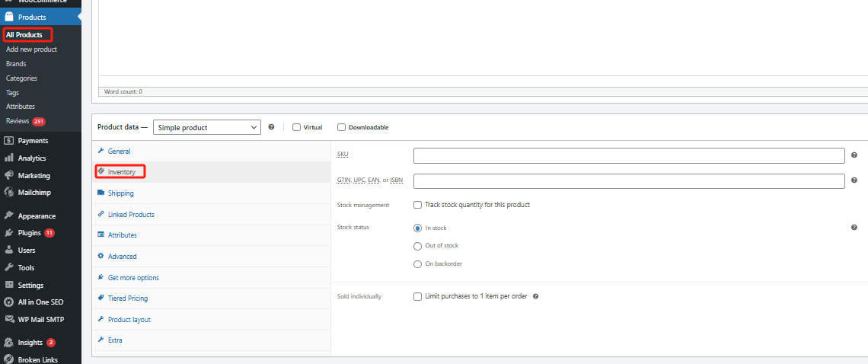Screen dimensions: 868x364
Task: Click the Marketing megaphone icon
Action: [9, 176]
